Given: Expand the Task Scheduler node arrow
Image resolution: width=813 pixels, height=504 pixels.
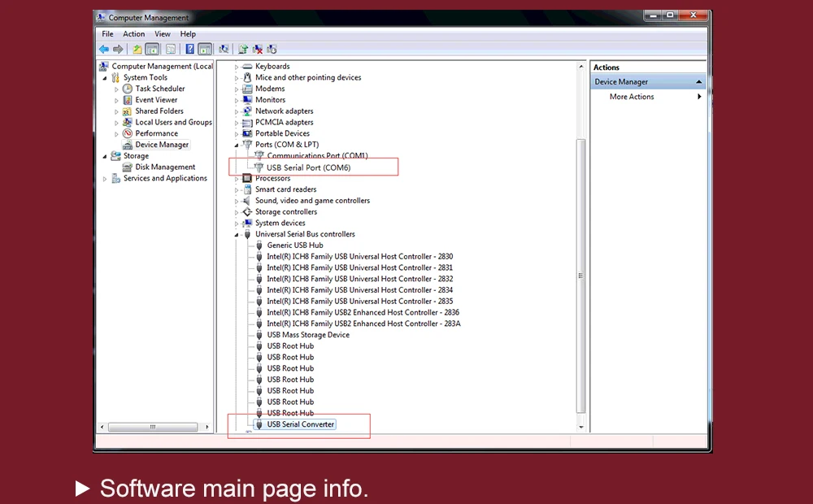Looking at the screenshot, I should point(116,89).
